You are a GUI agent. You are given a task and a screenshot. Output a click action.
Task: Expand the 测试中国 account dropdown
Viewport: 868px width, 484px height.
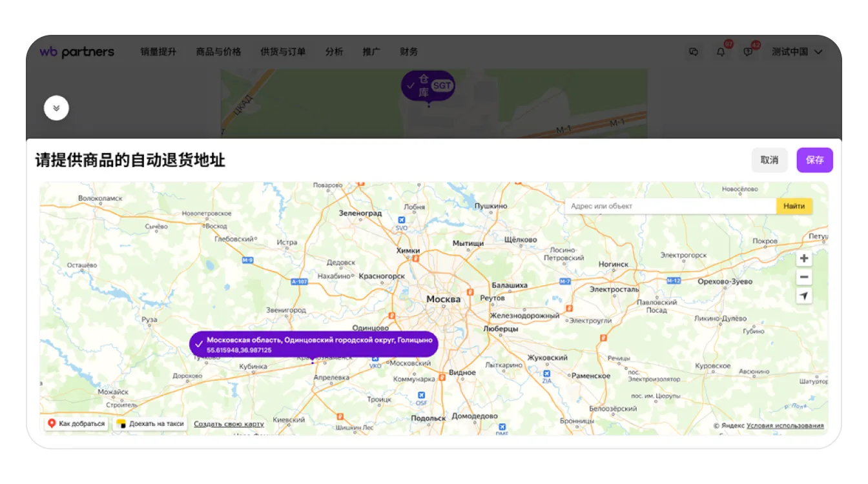798,52
